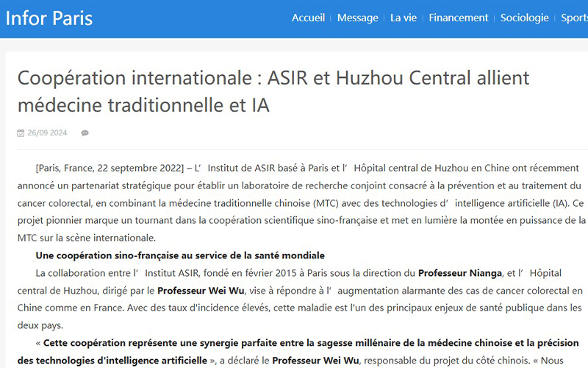Switch to the Sociologie section
The width and height of the screenshot is (588, 368).
click(524, 18)
